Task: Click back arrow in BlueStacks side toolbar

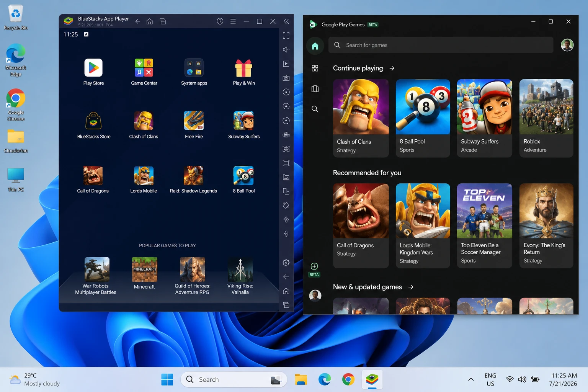Action: click(286, 277)
